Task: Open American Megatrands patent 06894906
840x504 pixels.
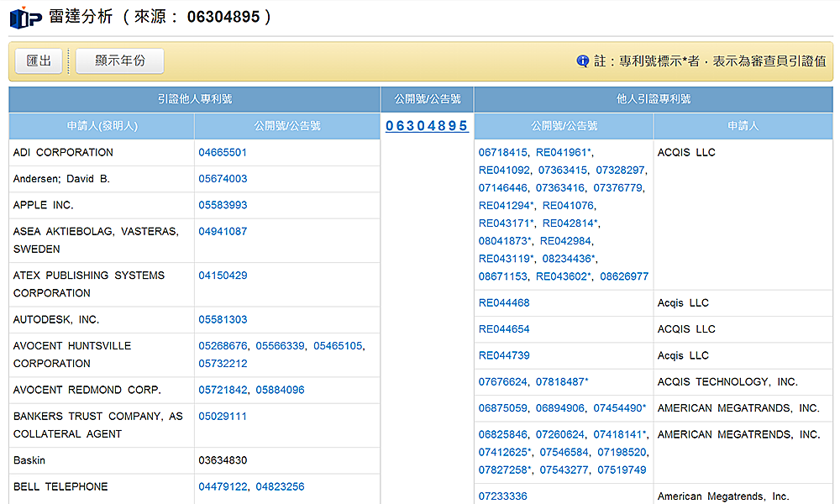Action: (x=560, y=407)
